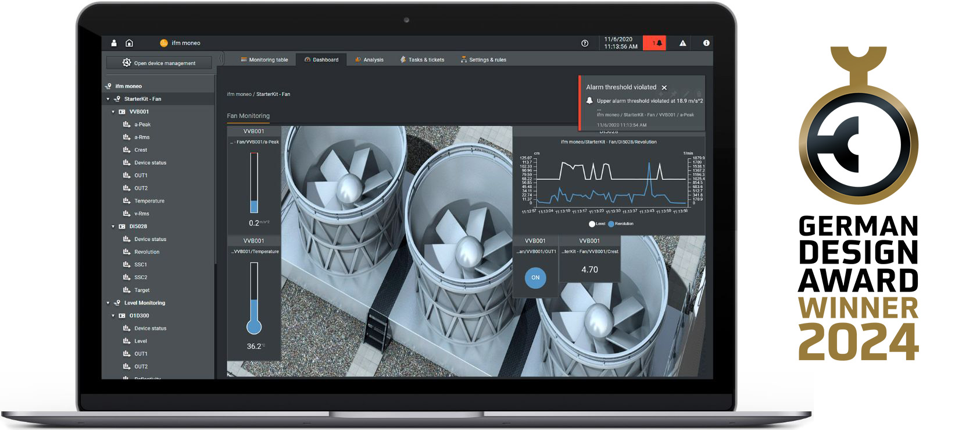Click the a-Peak vertical bar gauge

(x=254, y=183)
